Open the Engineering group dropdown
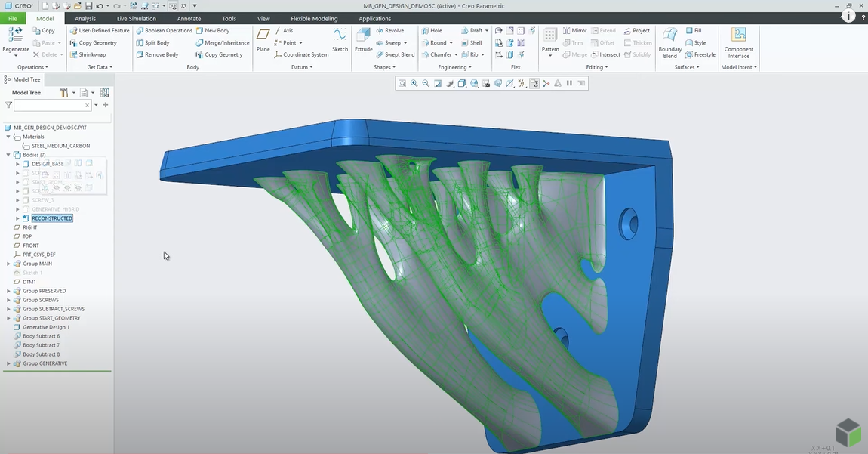The height and width of the screenshot is (454, 868). click(455, 67)
